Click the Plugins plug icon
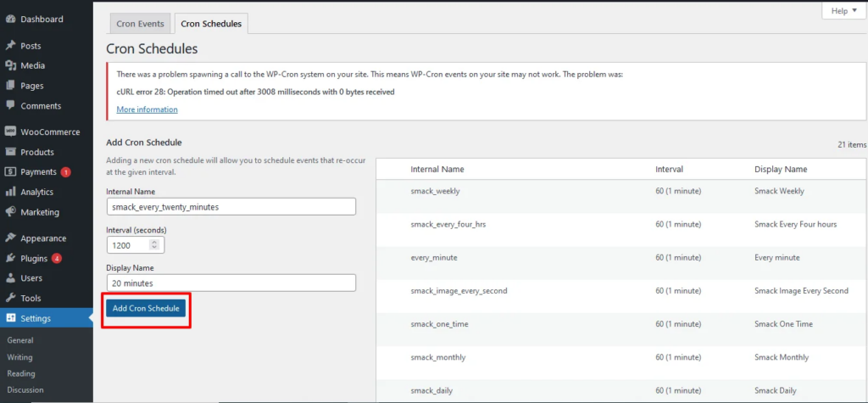868x403 pixels. point(10,258)
